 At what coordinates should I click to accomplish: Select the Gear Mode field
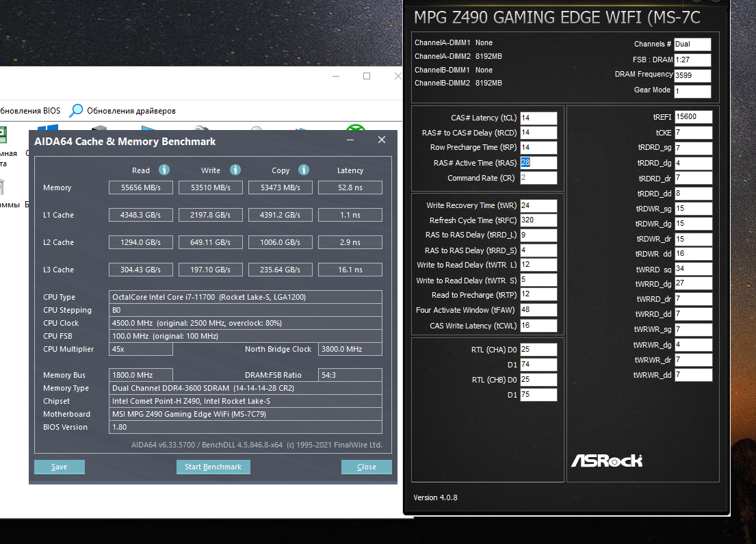pos(692,92)
